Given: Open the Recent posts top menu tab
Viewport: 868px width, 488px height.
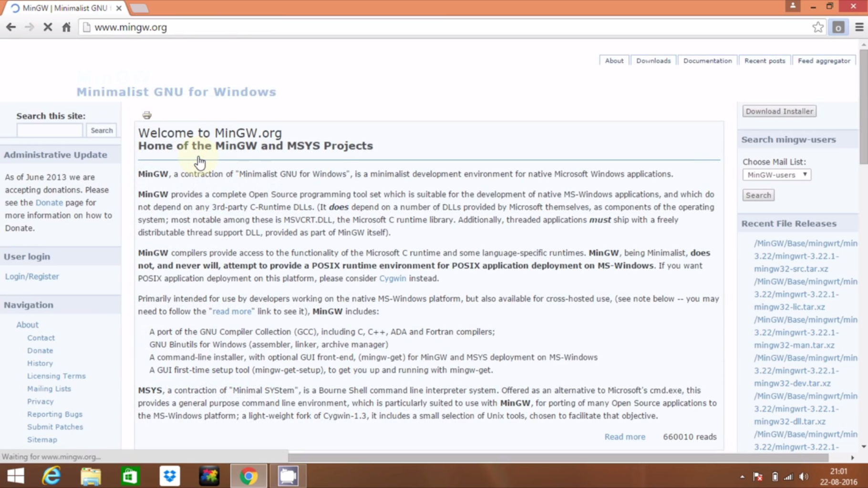Looking at the screenshot, I should [x=765, y=61].
